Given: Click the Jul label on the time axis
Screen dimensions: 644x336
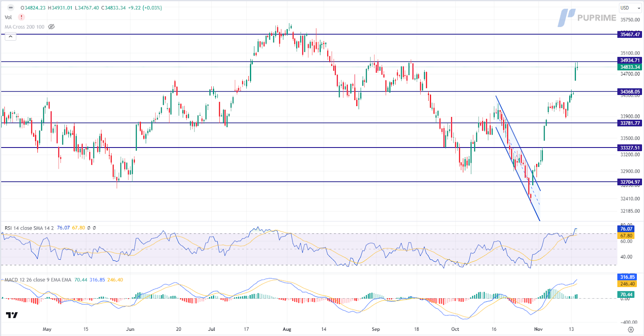Looking at the screenshot, I should tap(211, 329).
